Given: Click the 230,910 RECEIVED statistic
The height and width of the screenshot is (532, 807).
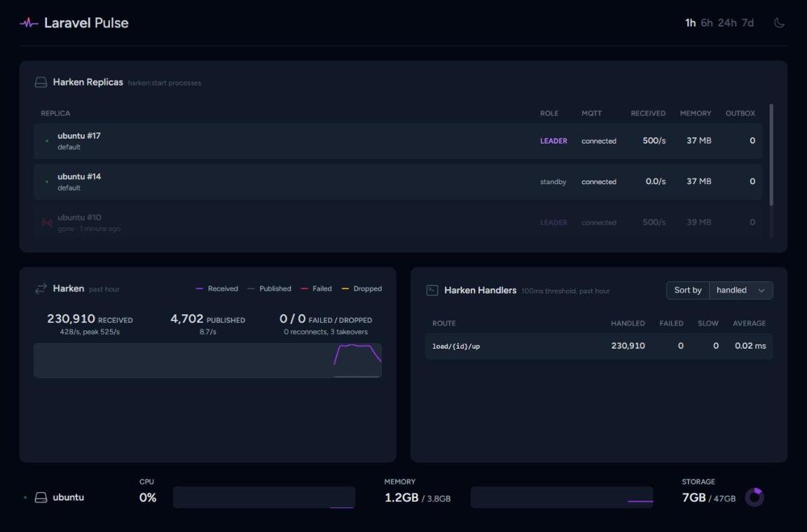Looking at the screenshot, I should (x=90, y=319).
